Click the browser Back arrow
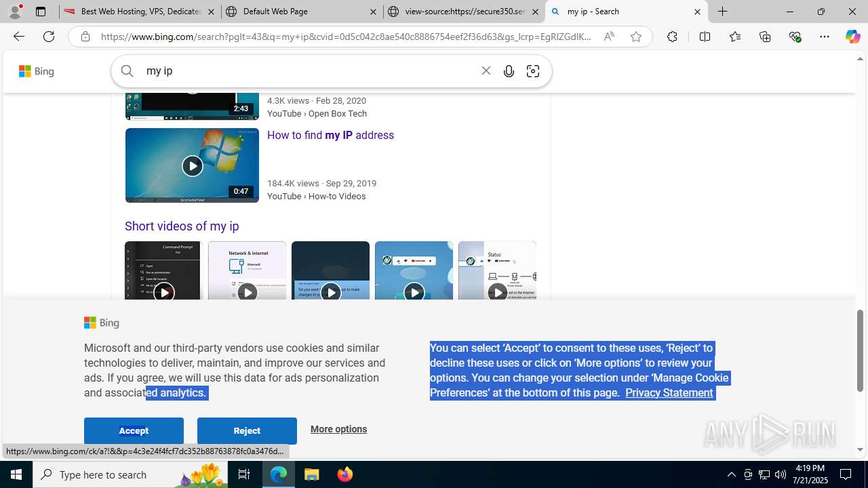868x488 pixels. pos(18,37)
